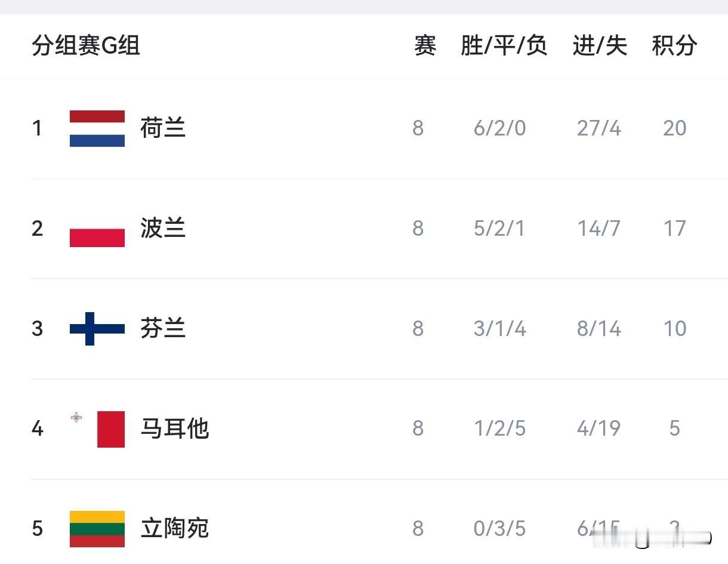Click the Lithuania flag icon

tap(97, 529)
